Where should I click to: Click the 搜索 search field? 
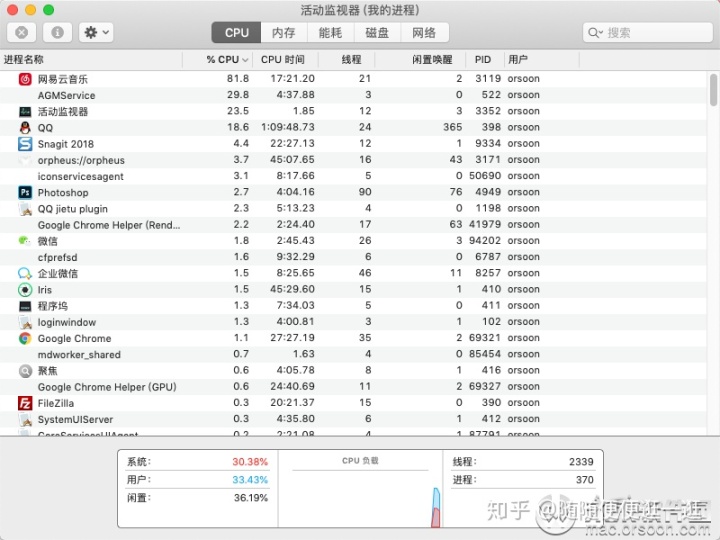coord(647,33)
